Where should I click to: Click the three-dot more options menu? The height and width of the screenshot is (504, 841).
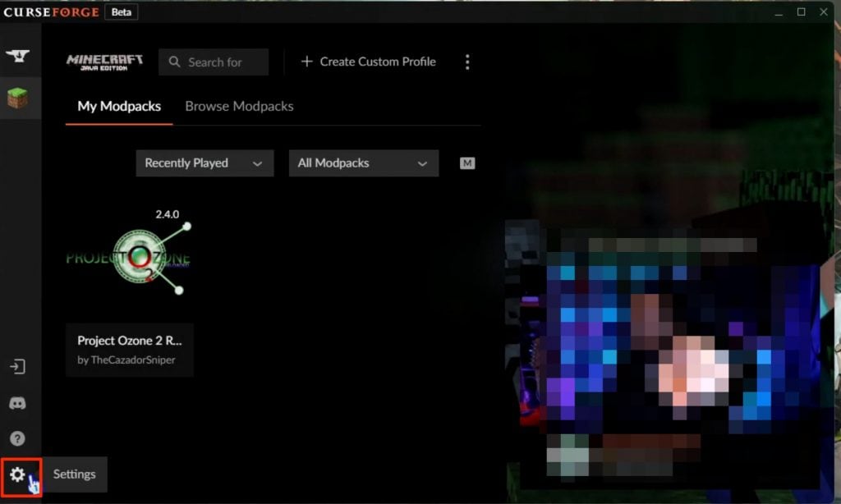pyautogui.click(x=467, y=62)
